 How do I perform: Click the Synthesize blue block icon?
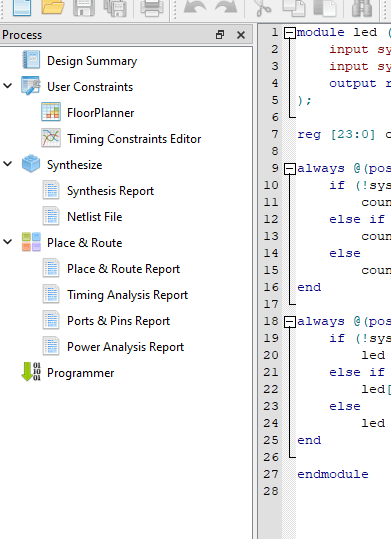(31, 163)
